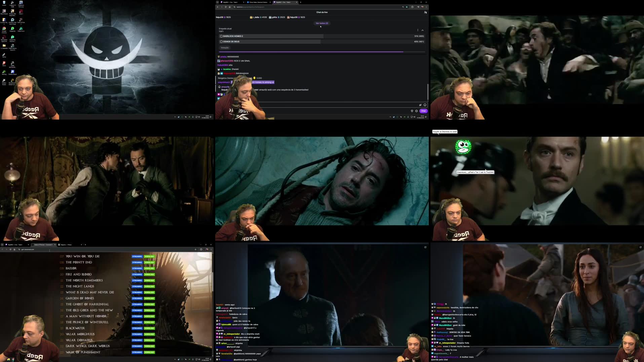Download Blackwater episode

pos(149,328)
